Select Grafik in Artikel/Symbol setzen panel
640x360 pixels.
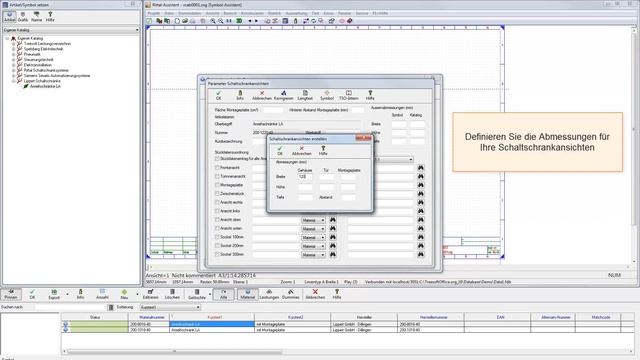(23, 17)
